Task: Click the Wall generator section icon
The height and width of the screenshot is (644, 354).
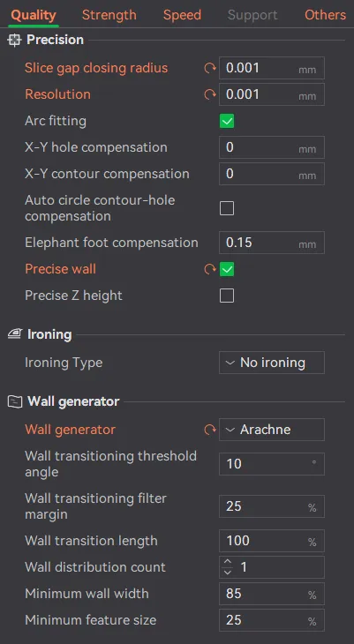Action: tap(15, 401)
